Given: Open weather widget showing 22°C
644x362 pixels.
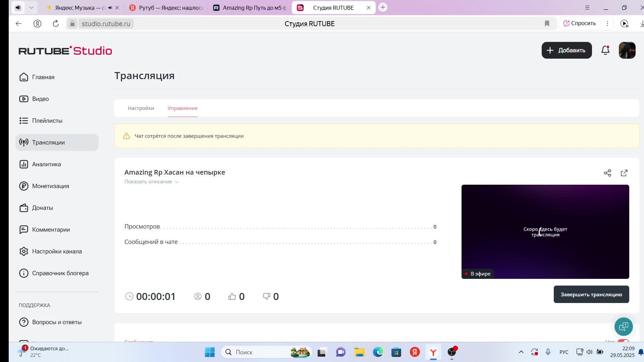Looking at the screenshot, I should (x=44, y=352).
